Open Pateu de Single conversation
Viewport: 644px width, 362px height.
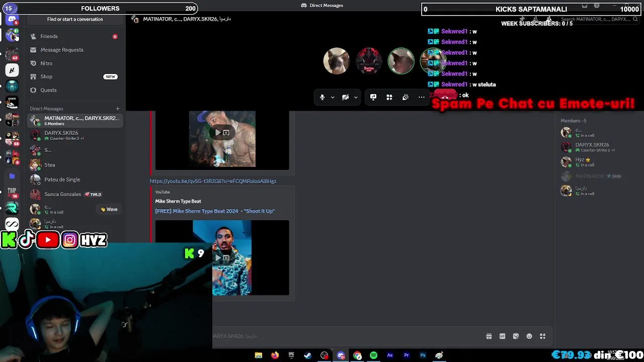click(x=75, y=179)
